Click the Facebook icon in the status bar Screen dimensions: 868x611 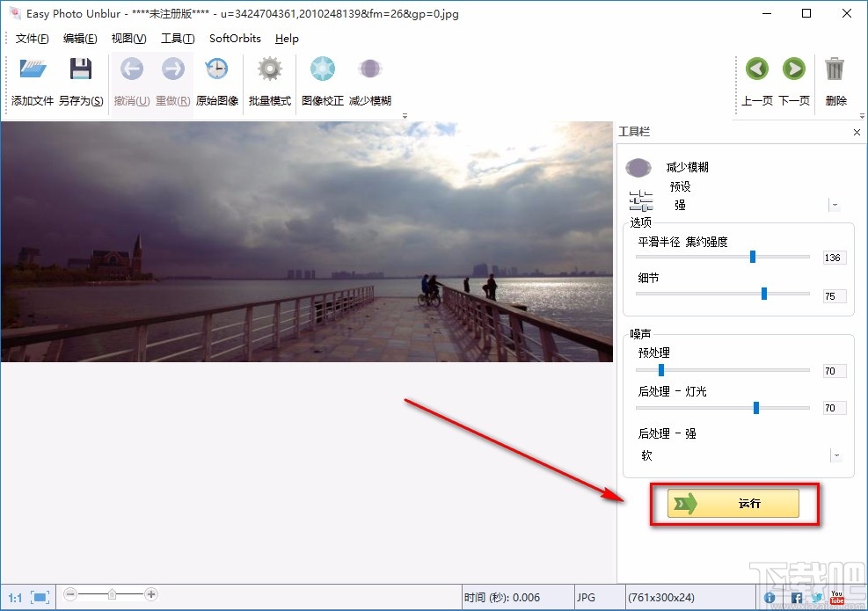[796, 597]
